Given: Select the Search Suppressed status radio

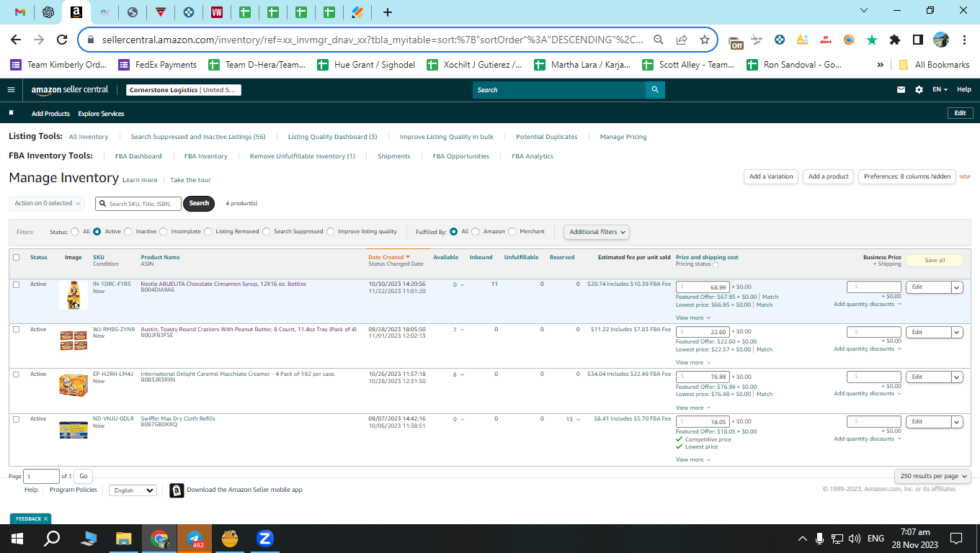Looking at the screenshot, I should coord(267,232).
